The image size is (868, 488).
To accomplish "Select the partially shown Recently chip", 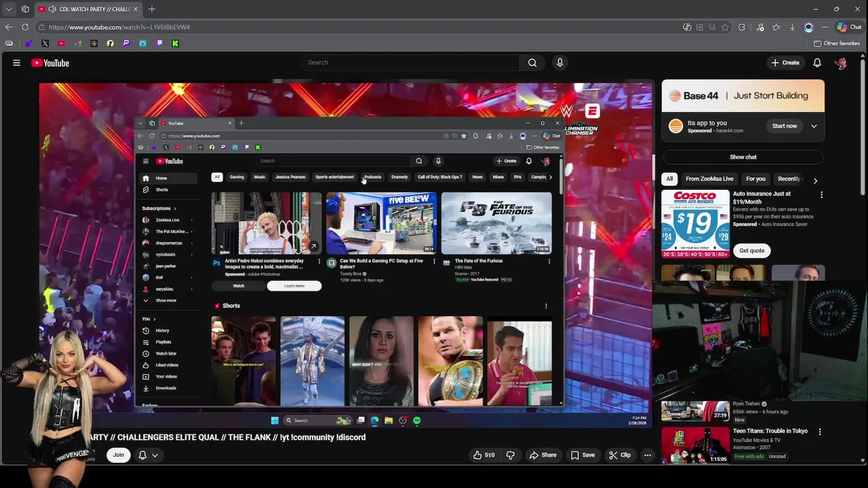I will [789, 179].
